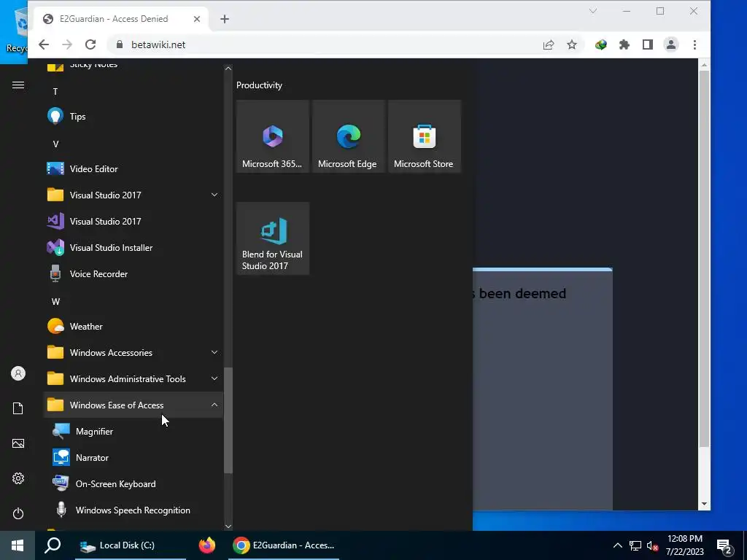This screenshot has height=560, width=747.
Task: Open Documents from Start sidebar
Action: [x=18, y=408]
